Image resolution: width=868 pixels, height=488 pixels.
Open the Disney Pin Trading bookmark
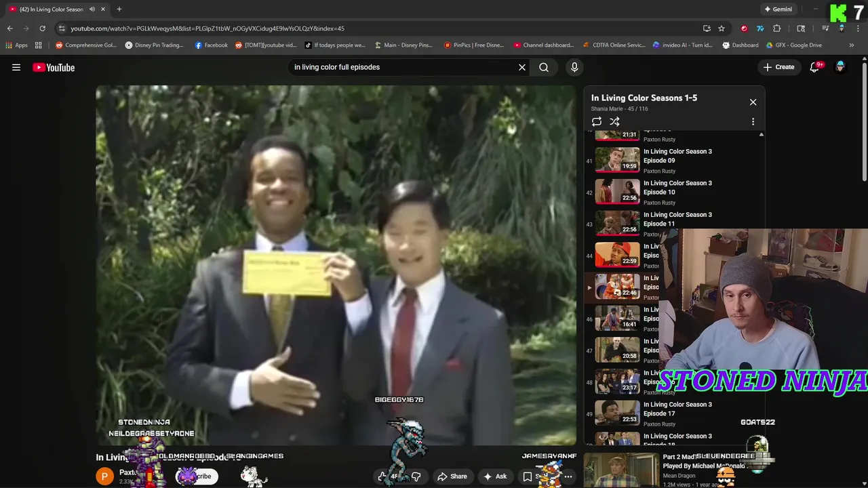154,45
